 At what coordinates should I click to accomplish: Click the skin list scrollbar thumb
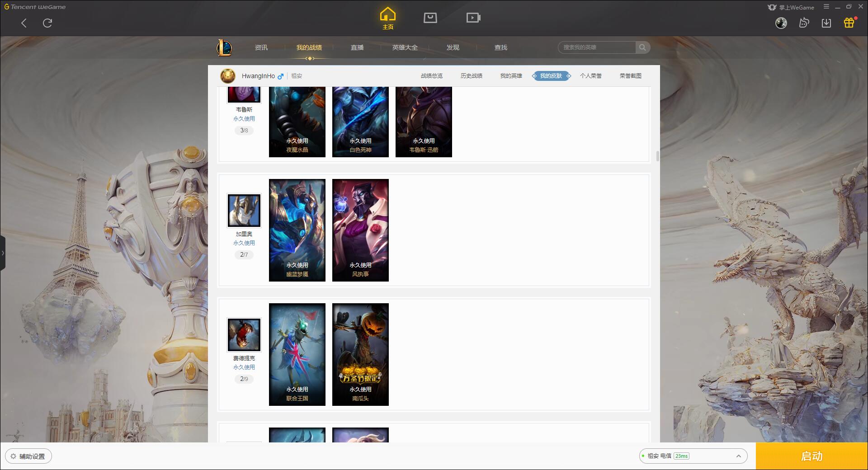[x=657, y=156]
